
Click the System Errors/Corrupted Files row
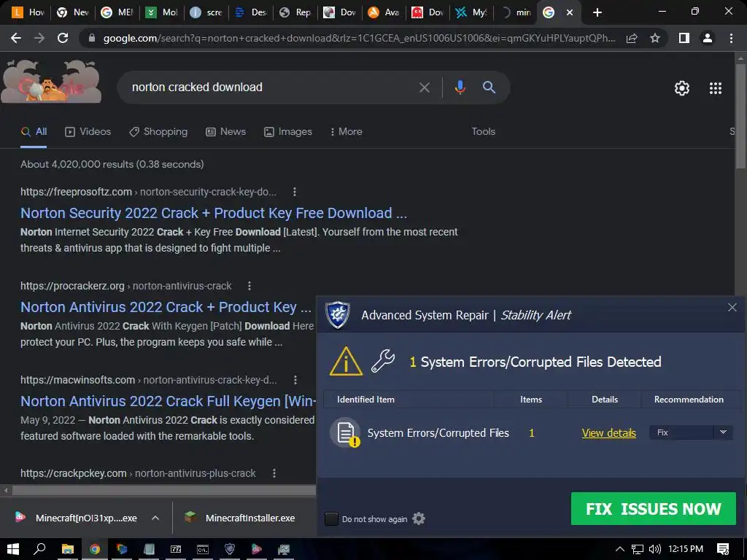530,433
